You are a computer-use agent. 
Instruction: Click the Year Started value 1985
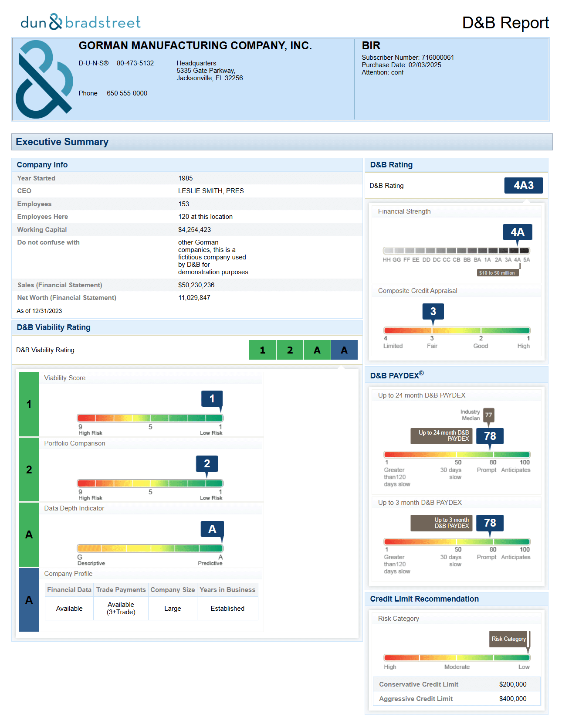pyautogui.click(x=185, y=178)
